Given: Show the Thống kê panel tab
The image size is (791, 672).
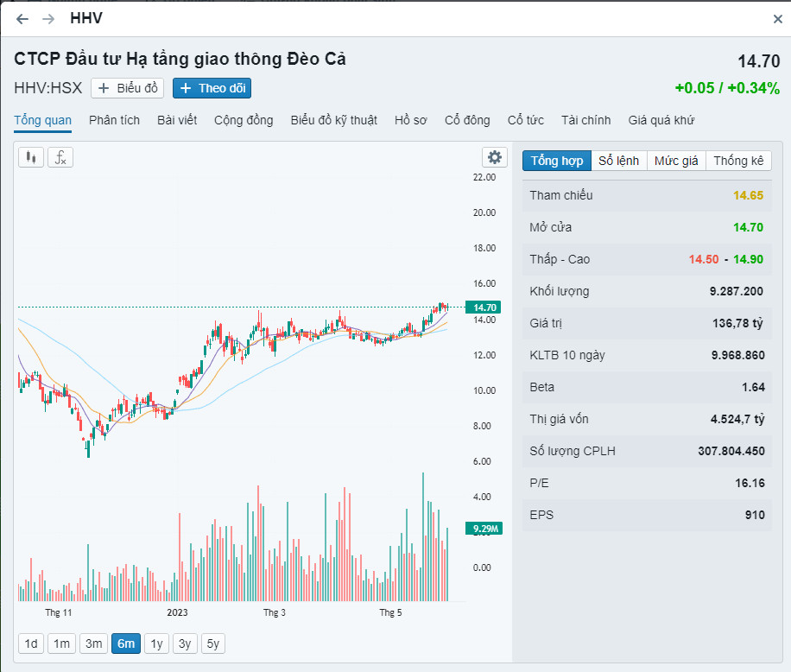Looking at the screenshot, I should (x=738, y=161).
